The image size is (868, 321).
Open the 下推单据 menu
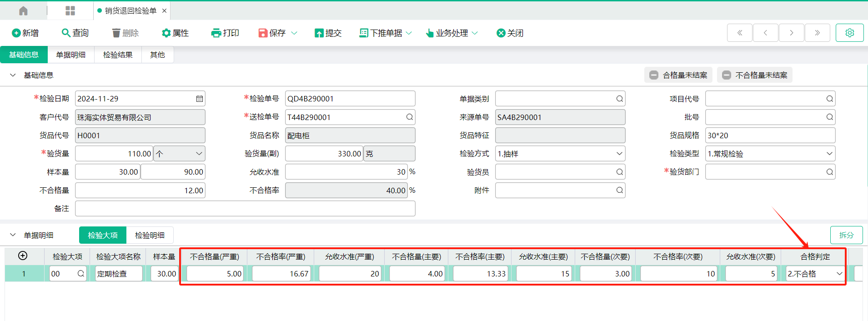pos(386,33)
